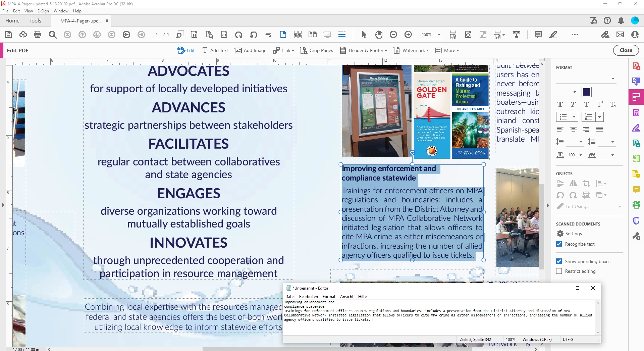
Task: Expand the left navigation pane arrow
Action: coord(3,205)
